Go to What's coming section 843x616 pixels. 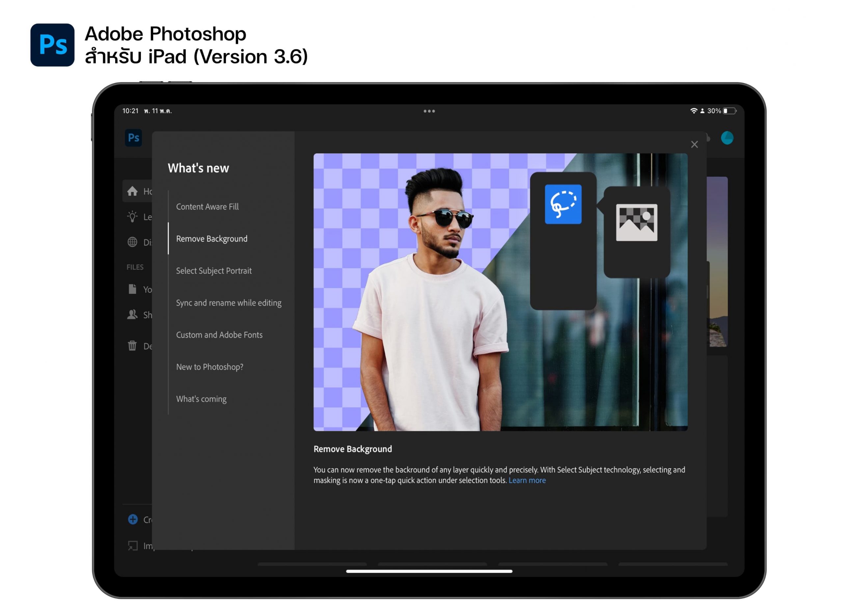tap(201, 399)
